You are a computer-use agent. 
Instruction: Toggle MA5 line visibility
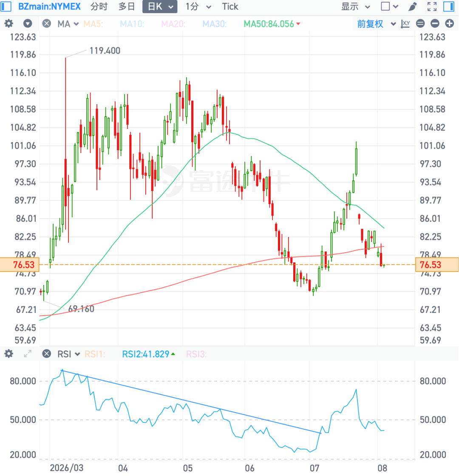[x=93, y=24]
